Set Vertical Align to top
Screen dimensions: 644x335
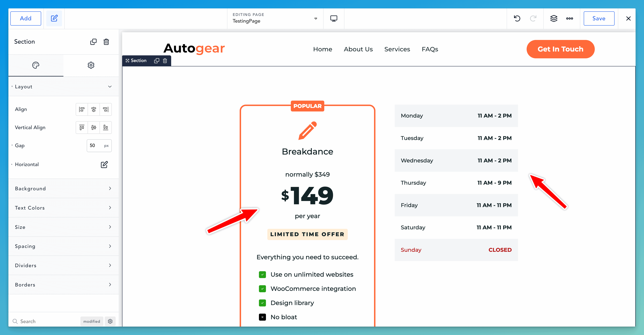82,128
